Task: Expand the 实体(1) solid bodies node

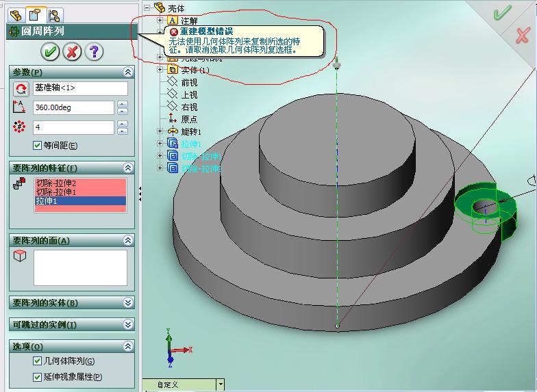Action: pos(160,70)
